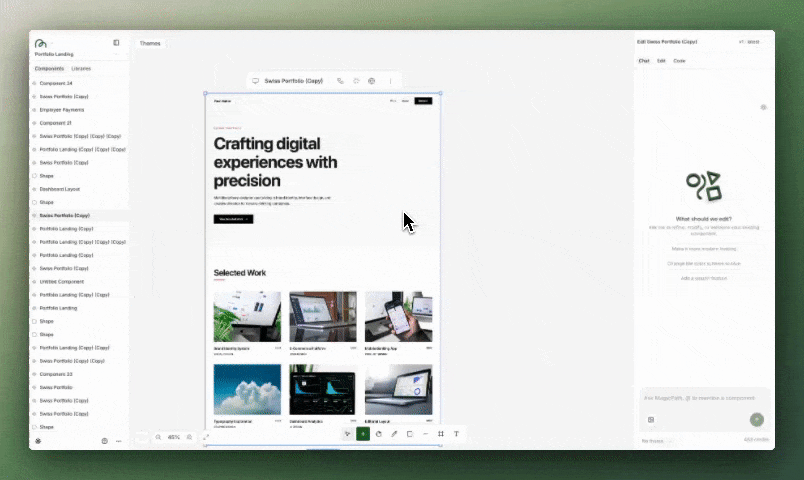The image size is (804, 480).
Task: Select the grid layout tool
Action: pos(441,434)
